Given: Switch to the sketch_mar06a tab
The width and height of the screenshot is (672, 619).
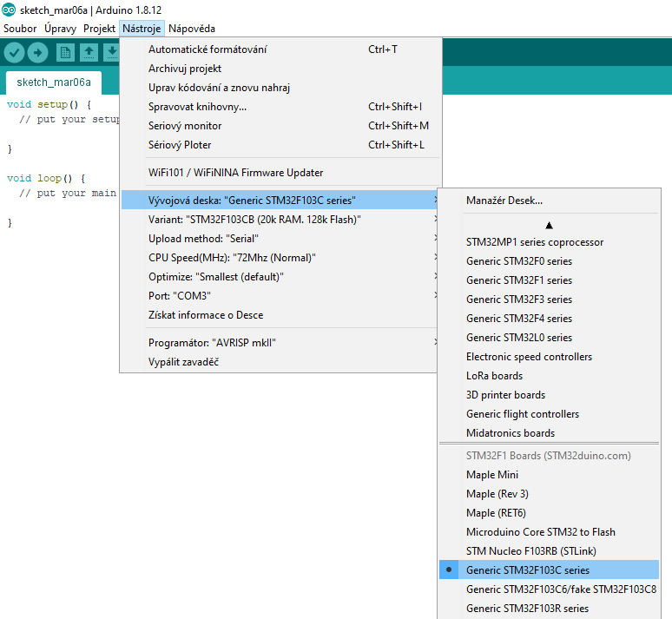Looking at the screenshot, I should [x=54, y=82].
